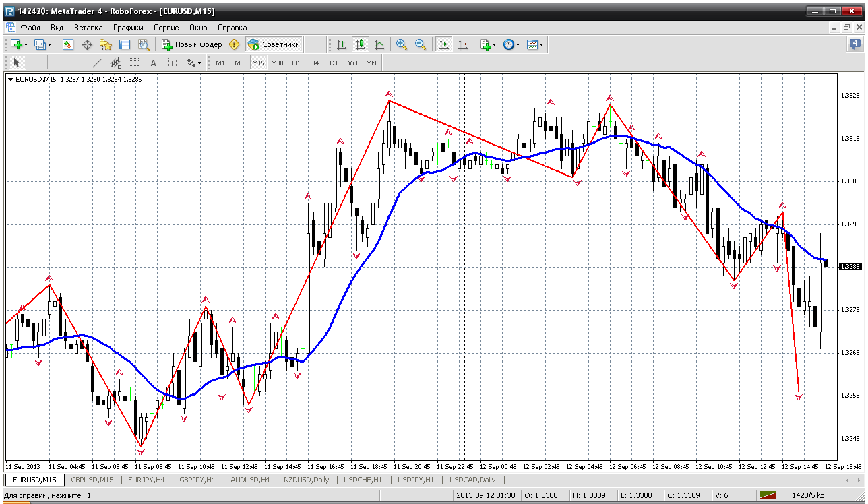Screen dimensions: 868x504
Task: Select the Equidistant Channel tool
Action: [115, 63]
